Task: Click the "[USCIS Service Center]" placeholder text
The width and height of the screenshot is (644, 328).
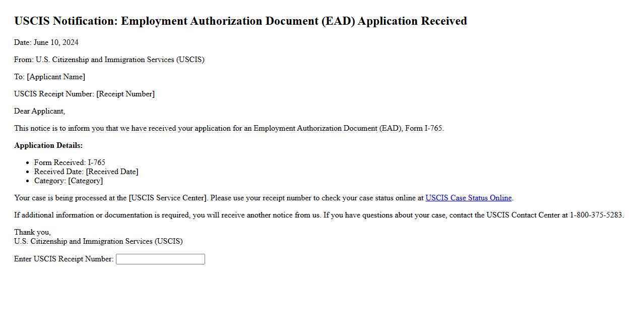Action: pos(168,198)
